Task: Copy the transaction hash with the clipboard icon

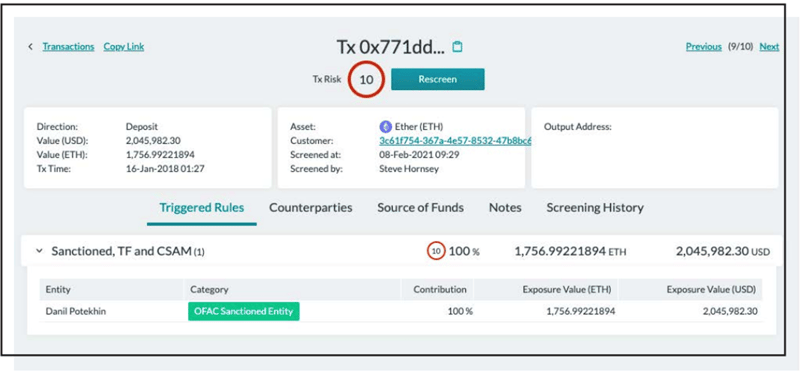Action: [x=458, y=47]
